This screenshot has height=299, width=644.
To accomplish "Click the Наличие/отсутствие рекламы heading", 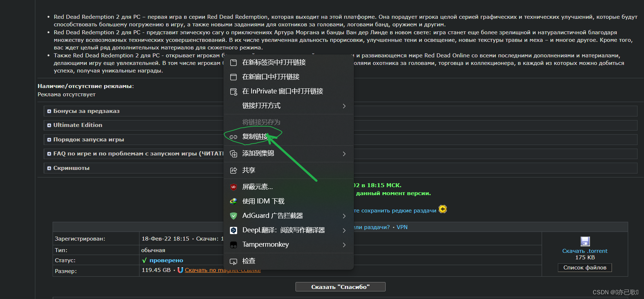I will pos(86,86).
